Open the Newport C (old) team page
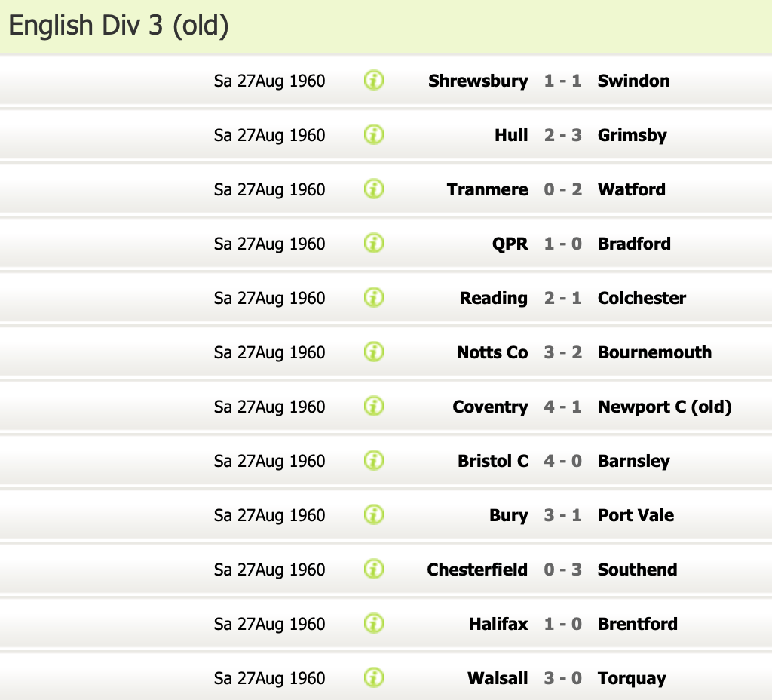Image resolution: width=772 pixels, height=700 pixels. (x=664, y=407)
